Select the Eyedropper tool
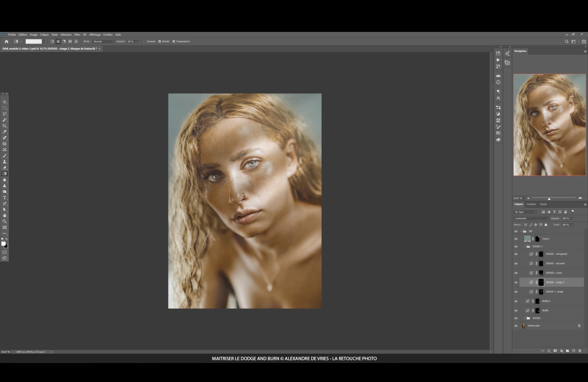 [4, 132]
